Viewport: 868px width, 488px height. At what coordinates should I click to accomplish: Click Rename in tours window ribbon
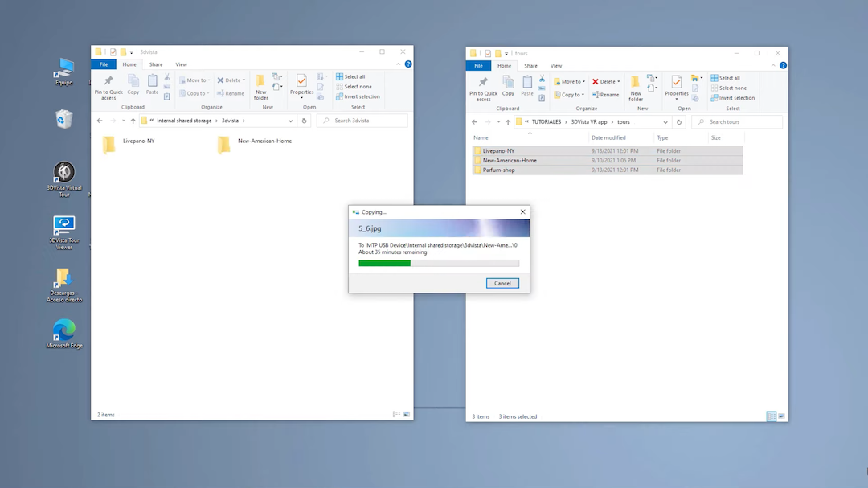click(605, 94)
